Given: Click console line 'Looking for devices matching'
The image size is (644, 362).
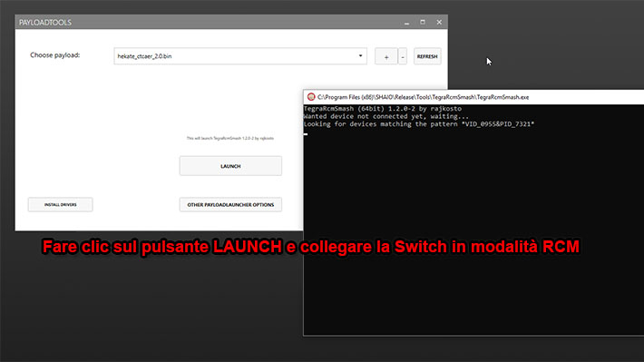Looking at the screenshot, I should point(419,124).
